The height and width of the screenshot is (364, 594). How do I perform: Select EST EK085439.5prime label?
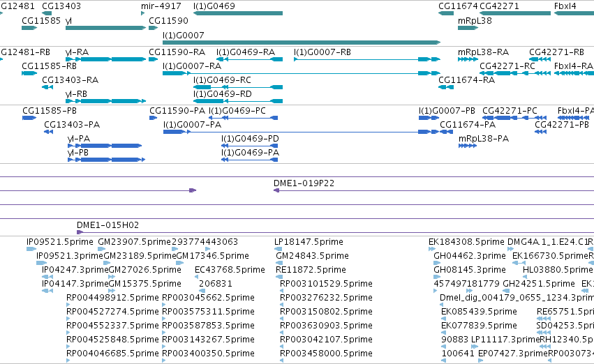[x=479, y=312]
